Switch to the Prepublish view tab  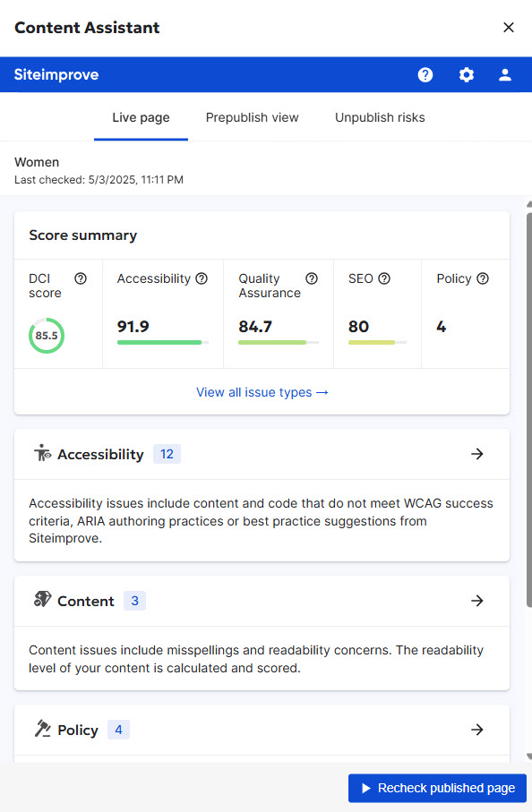coord(253,117)
